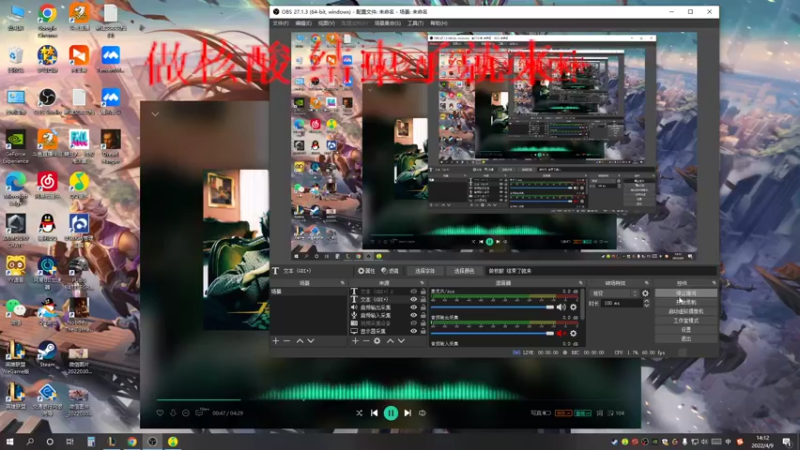This screenshot has height=450, width=800.
Task: Adjust second mixer channel volume slider
Action: tap(492, 333)
